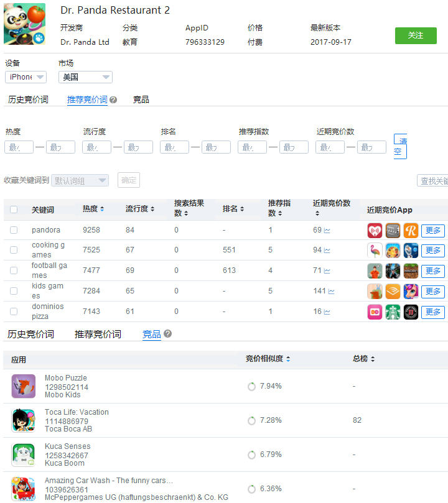Image resolution: width=448 pixels, height=503 pixels.
Task: Switch to lower 推荐竞价词 tab
Action: click(98, 335)
